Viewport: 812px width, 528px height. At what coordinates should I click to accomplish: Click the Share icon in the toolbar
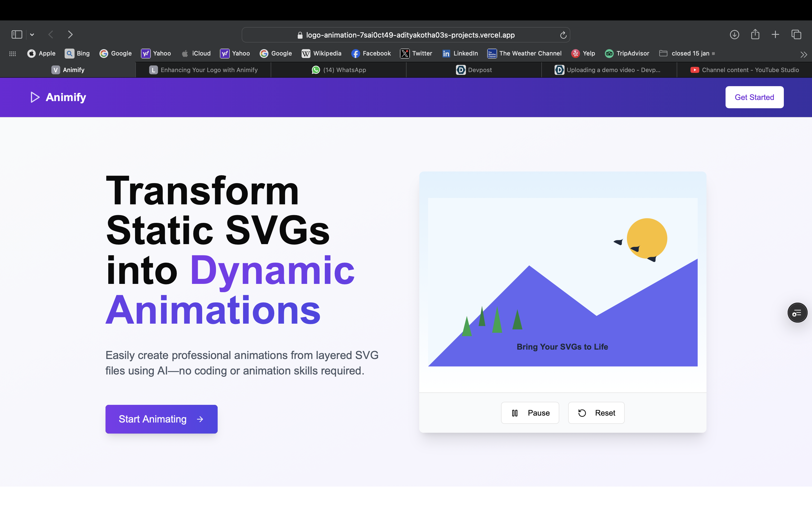[x=755, y=35]
